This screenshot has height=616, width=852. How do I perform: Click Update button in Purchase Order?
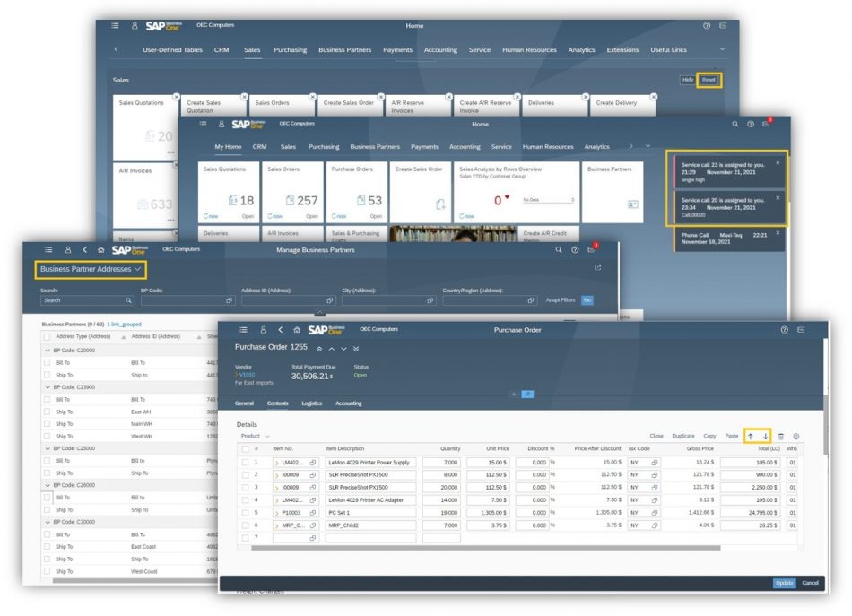pos(784,583)
